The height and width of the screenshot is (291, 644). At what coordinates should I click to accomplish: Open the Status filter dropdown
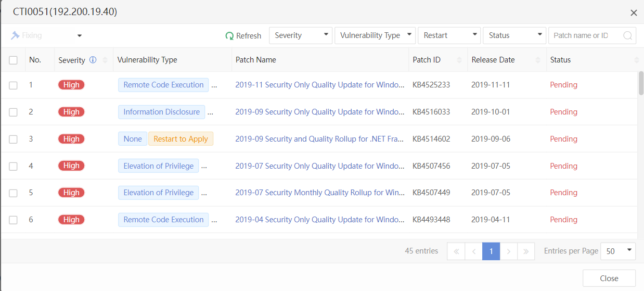[x=514, y=35]
